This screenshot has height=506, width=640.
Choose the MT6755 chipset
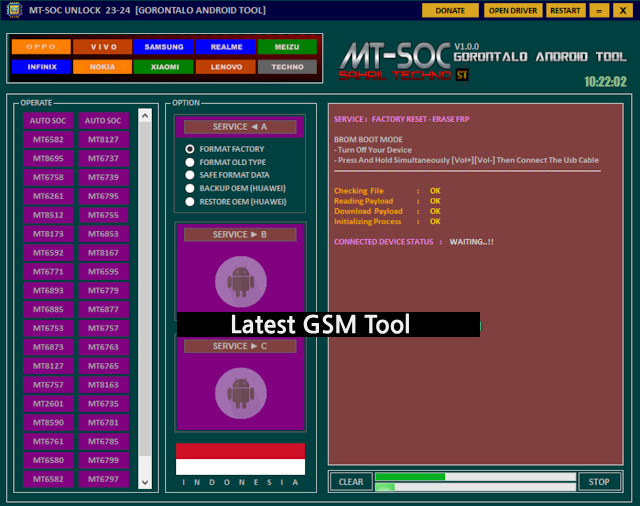(x=103, y=215)
